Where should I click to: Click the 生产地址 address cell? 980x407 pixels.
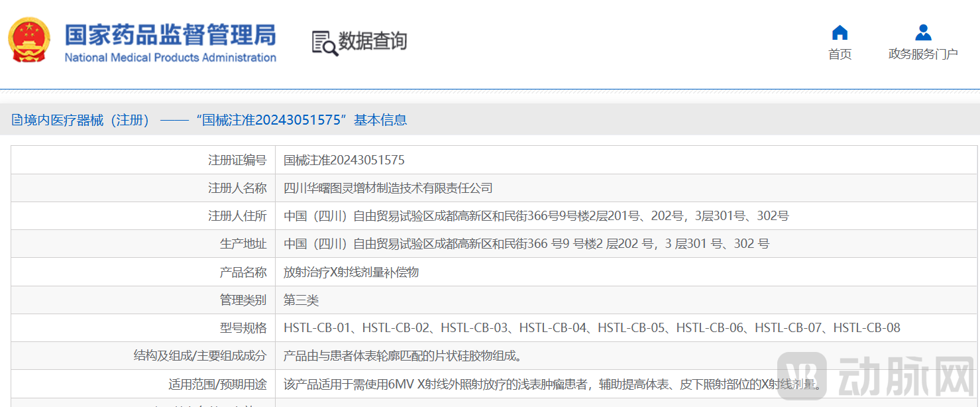click(527, 243)
